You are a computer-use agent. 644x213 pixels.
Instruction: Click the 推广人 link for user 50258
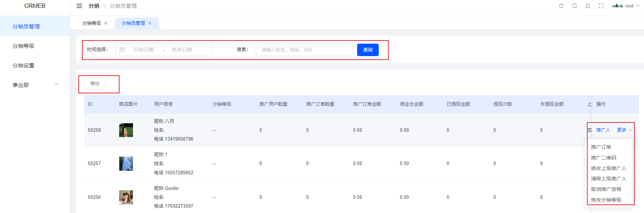pyautogui.click(x=603, y=130)
